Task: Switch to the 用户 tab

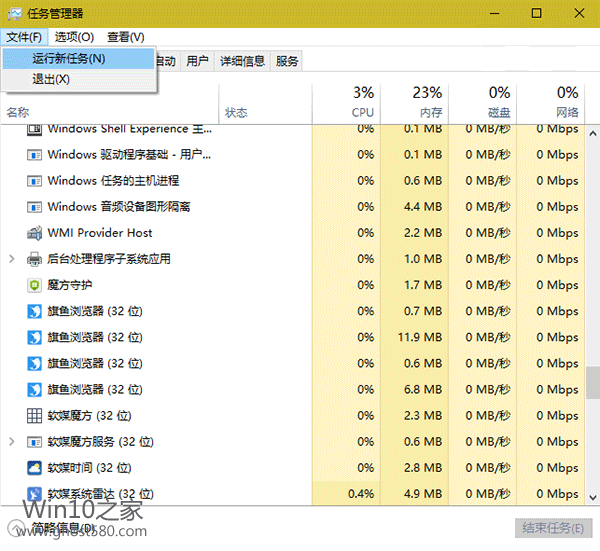Action: point(197,61)
